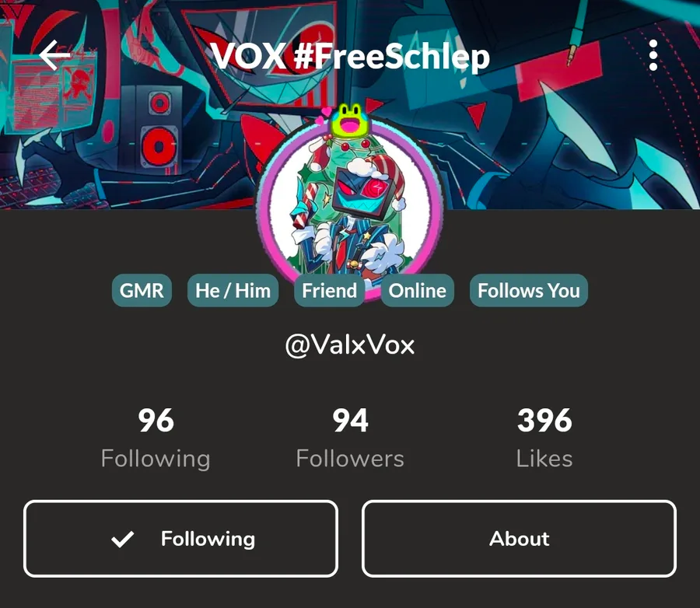The height and width of the screenshot is (608, 700).
Task: Tap the VOX #FreeSchlep title
Action: pyautogui.click(x=350, y=57)
